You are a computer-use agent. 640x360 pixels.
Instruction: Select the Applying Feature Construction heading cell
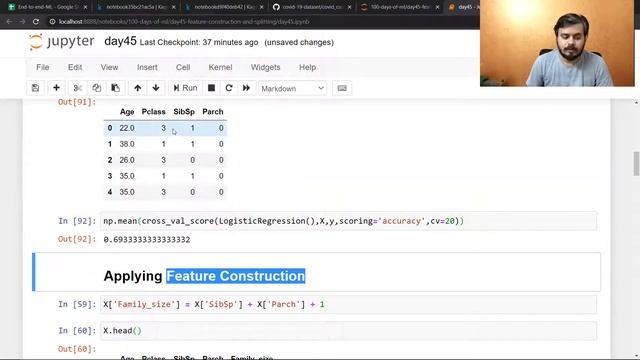pyautogui.click(x=316, y=272)
